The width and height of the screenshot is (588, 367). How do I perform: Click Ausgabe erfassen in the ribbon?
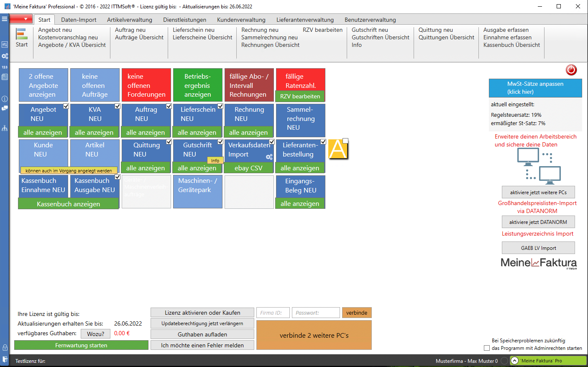point(506,30)
